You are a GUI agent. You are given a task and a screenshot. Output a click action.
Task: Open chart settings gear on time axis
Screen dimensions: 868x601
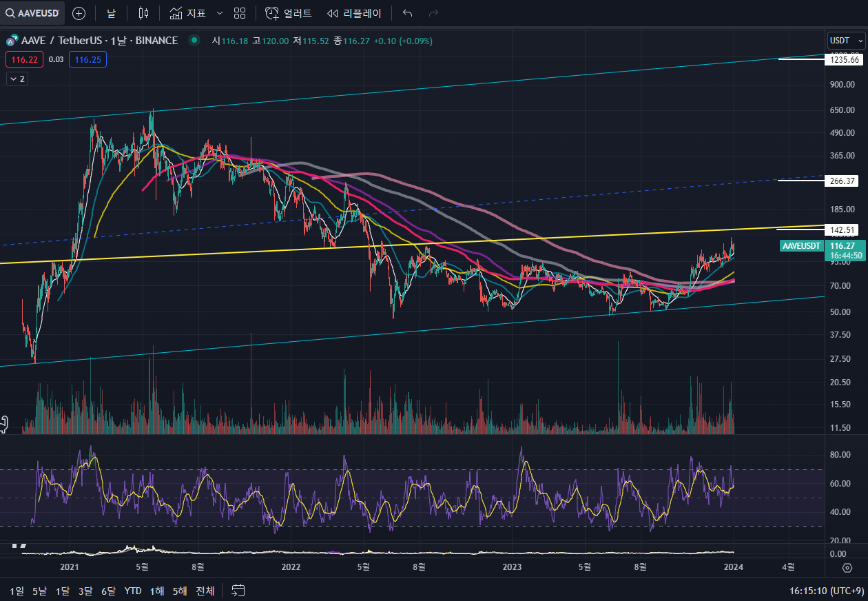[x=847, y=567]
